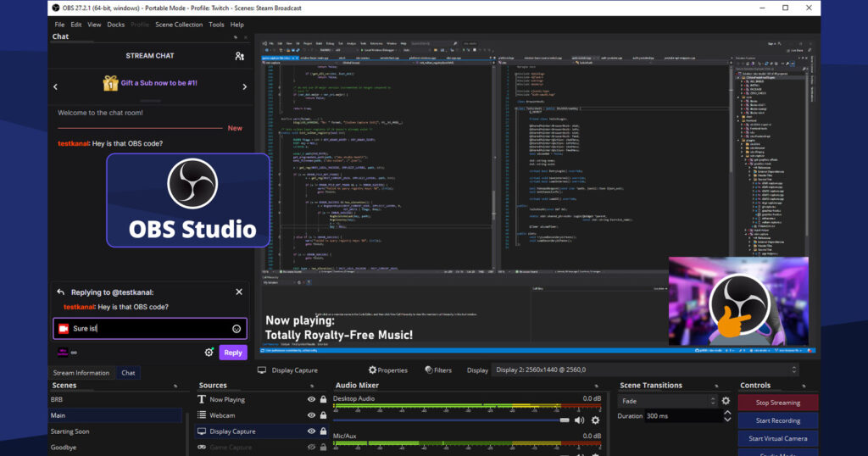Open the Scene Collection menu
The width and height of the screenshot is (868, 456).
coord(179,25)
